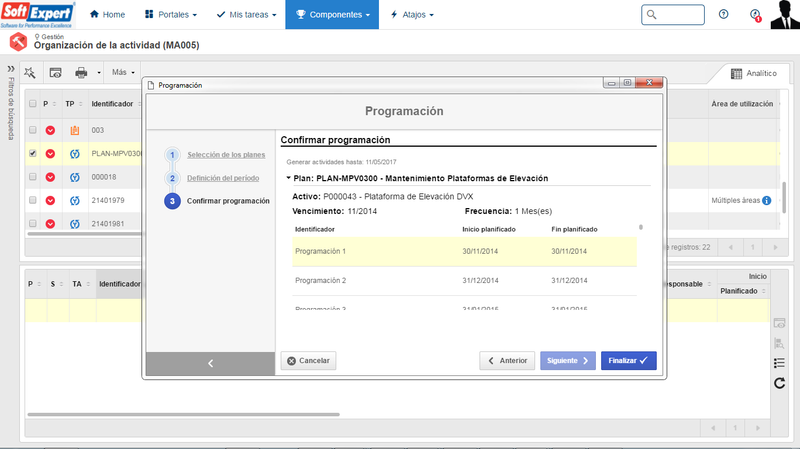Expand the Filtros de búsqueda side panel
The height and width of the screenshot is (449, 800).
tap(11, 69)
